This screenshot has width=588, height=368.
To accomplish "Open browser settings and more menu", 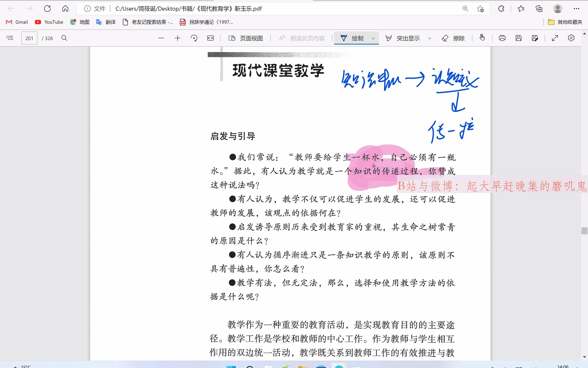I will pyautogui.click(x=576, y=9).
